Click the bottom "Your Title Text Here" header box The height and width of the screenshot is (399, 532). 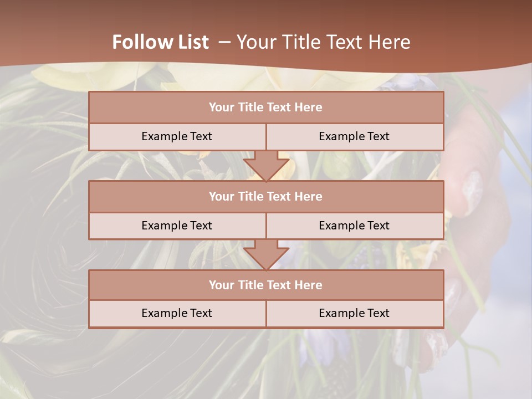[266, 285]
